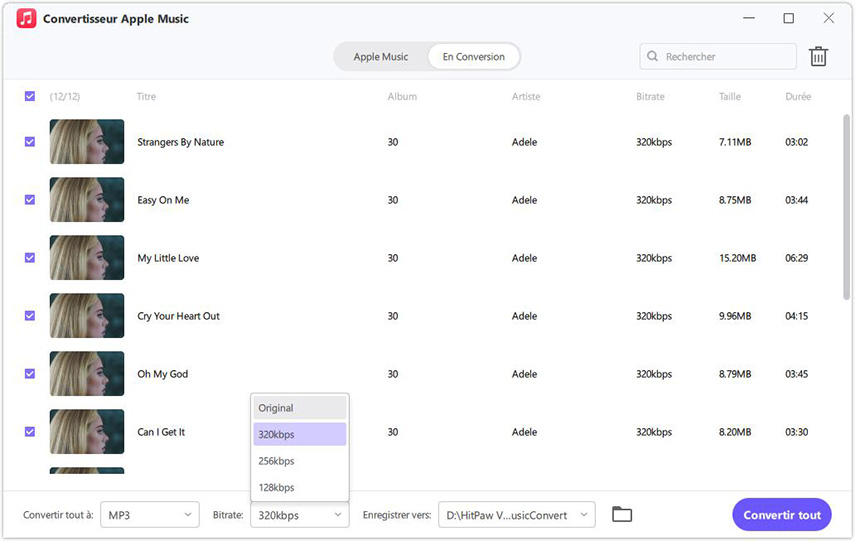Choose 256kbps bitrate option
Image resolution: width=855 pixels, height=541 pixels.
[300, 461]
